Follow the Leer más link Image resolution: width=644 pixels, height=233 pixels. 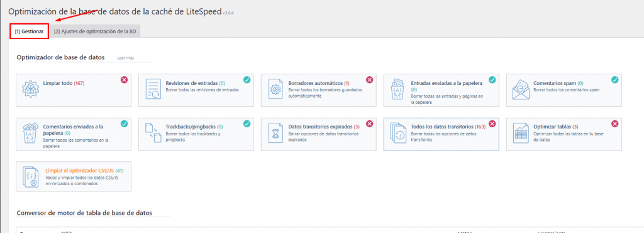[x=126, y=58]
